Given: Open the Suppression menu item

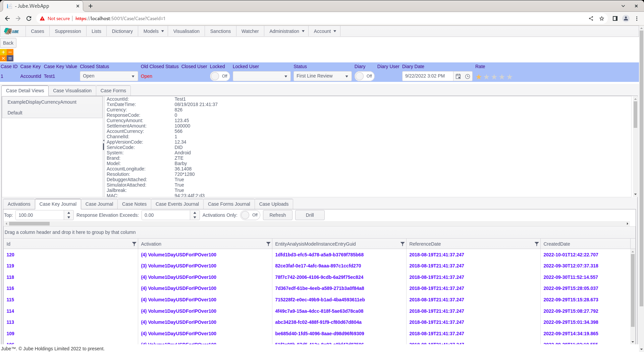Looking at the screenshot, I should pos(68,31).
